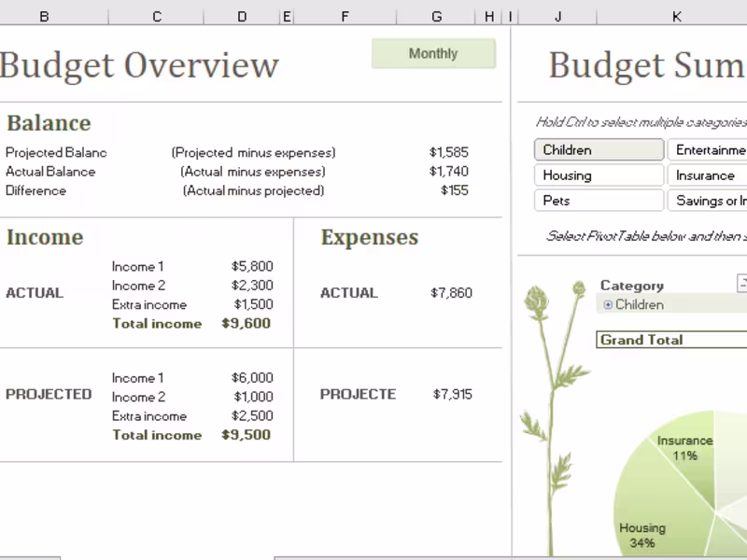Click the Expenses section heading

[370, 237]
